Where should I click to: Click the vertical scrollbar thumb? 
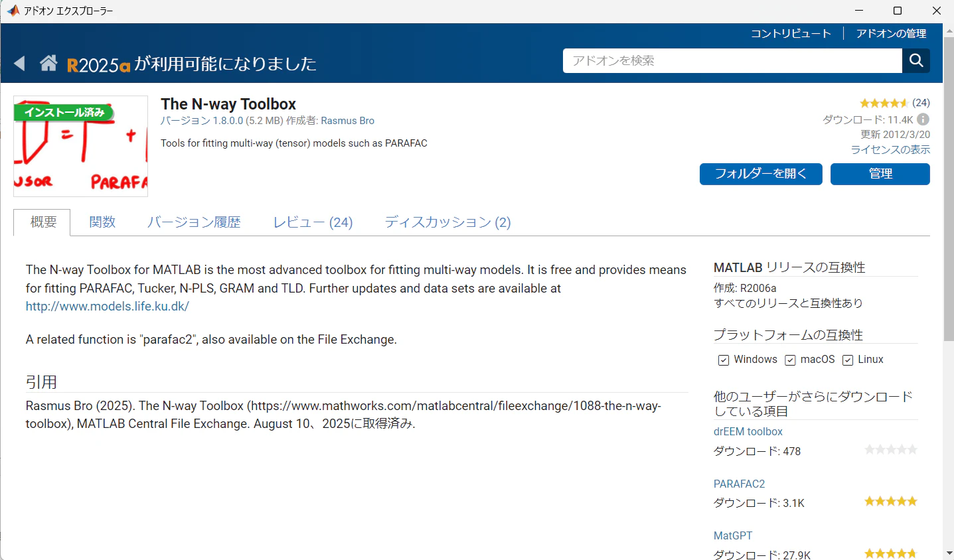[949, 189]
